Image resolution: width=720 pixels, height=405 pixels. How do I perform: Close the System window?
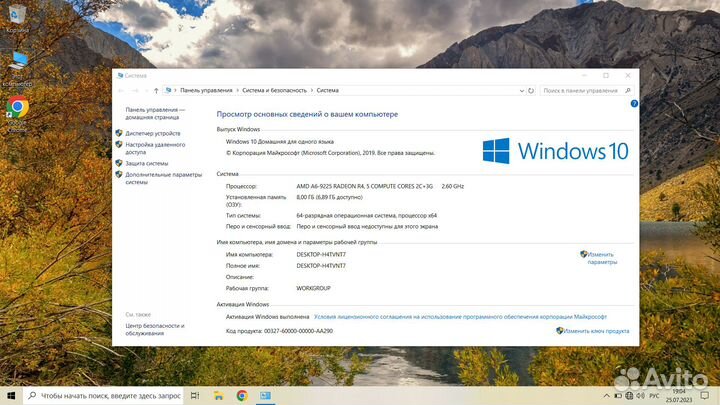(x=628, y=75)
